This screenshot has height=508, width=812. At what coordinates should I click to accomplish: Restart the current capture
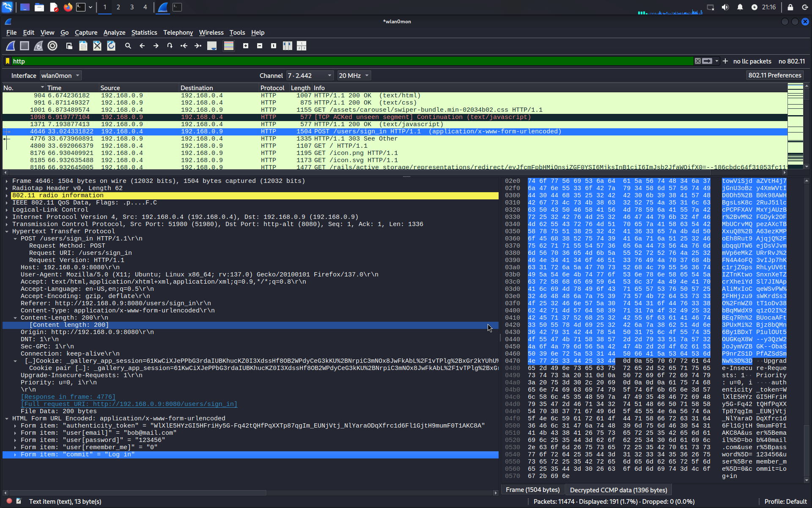point(38,46)
